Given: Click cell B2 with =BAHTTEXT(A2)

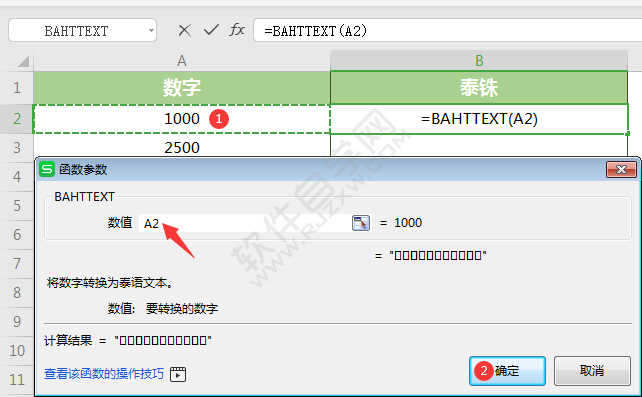Looking at the screenshot, I should [479, 119].
